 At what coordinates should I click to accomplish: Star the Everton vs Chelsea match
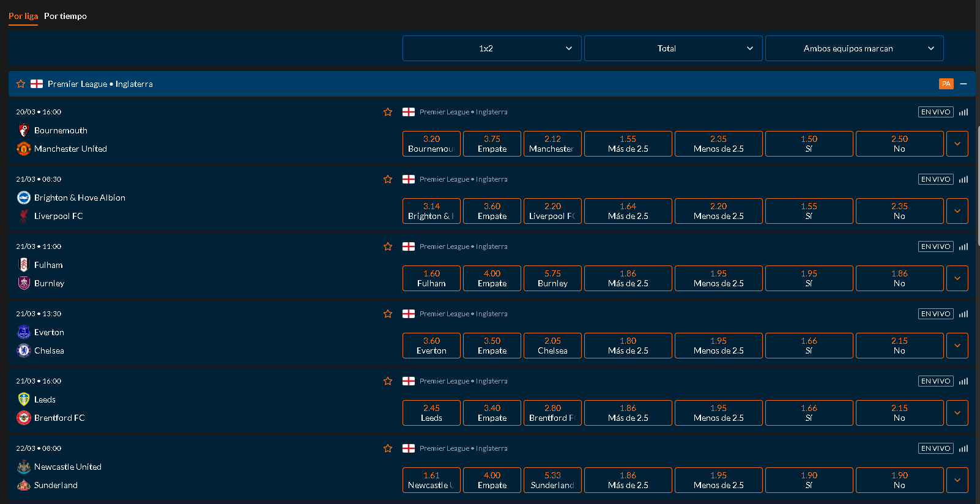[388, 314]
